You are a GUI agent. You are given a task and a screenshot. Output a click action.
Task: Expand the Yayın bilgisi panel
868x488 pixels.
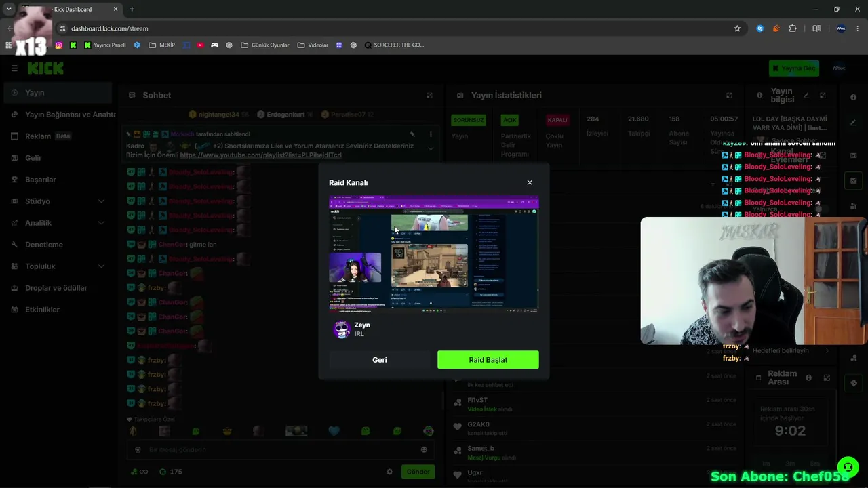pyautogui.click(x=823, y=96)
